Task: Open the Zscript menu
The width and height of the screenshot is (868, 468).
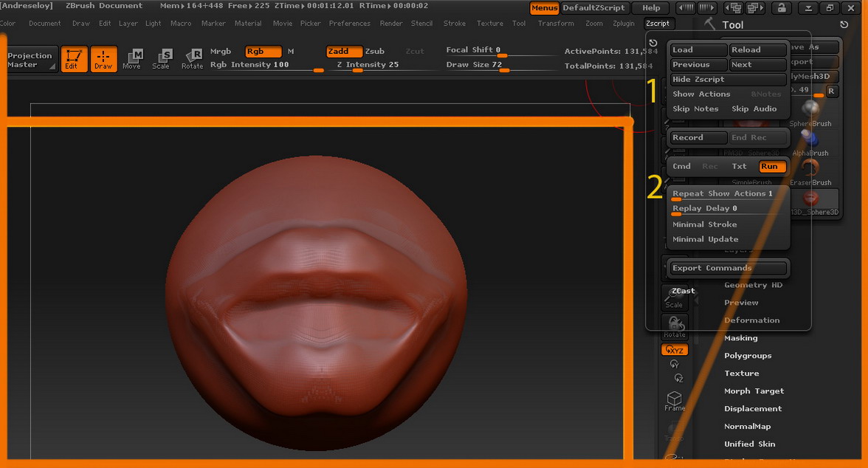Action: click(657, 24)
